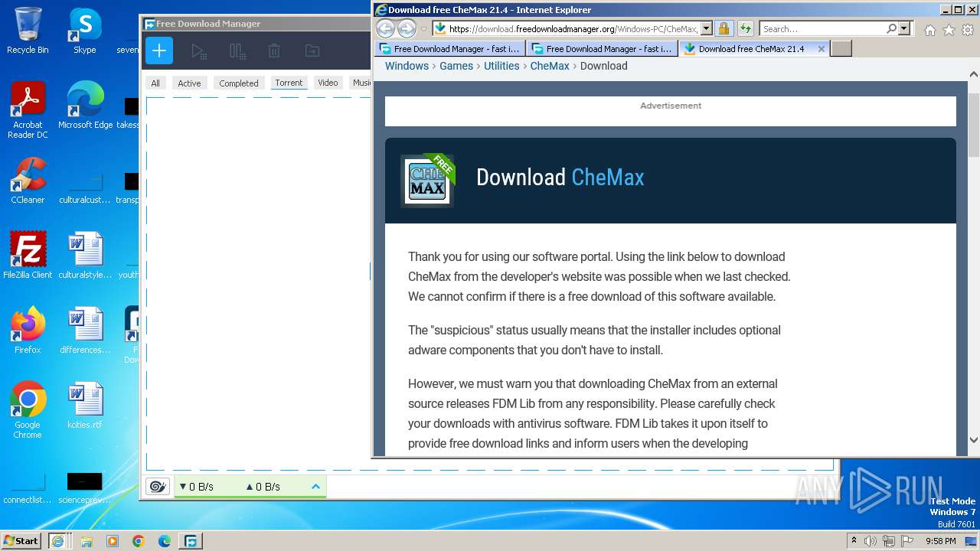The image size is (980, 551).
Task: Open a new tab in Internet Explorer
Action: click(x=841, y=48)
